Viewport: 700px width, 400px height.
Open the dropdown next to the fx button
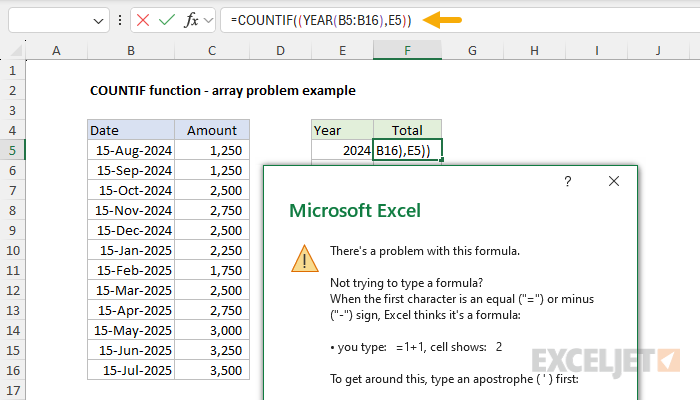[208, 20]
